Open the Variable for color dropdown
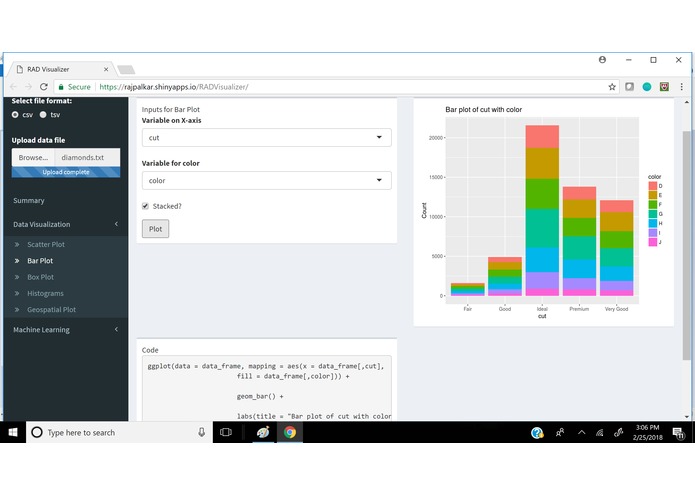This screenshot has width=695, height=494. click(266, 181)
